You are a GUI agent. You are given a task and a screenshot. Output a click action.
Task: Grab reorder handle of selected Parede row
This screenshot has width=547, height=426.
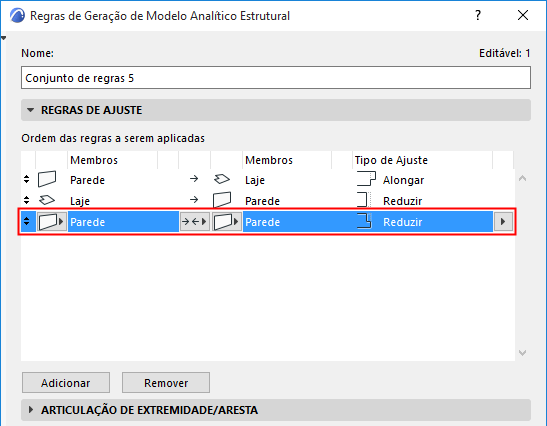click(27, 221)
